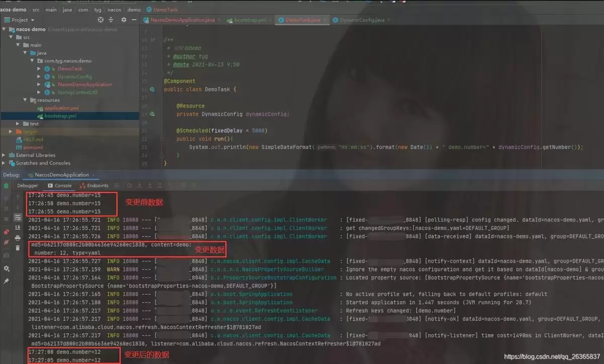Collapse the main folder
The height and width of the screenshot is (364, 604).
pyautogui.click(x=18, y=45)
